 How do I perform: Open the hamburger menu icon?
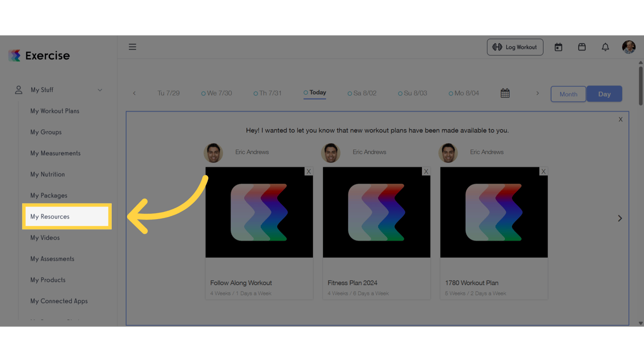tap(132, 47)
